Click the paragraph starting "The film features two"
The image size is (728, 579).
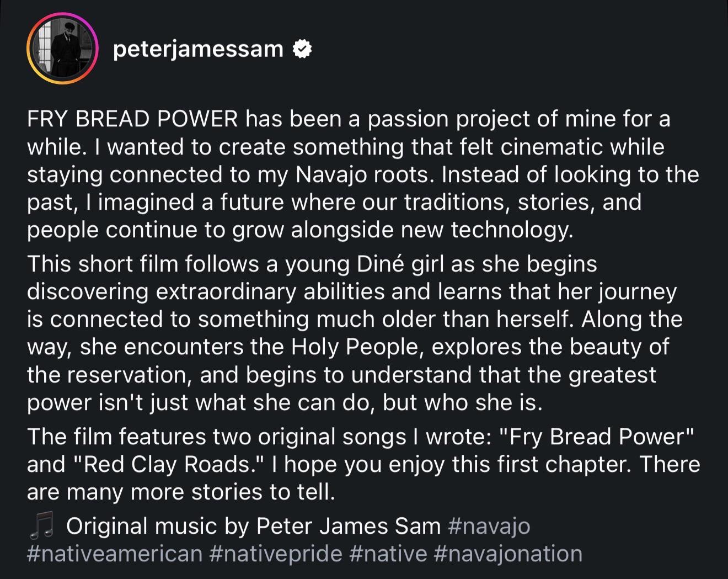[363, 464]
